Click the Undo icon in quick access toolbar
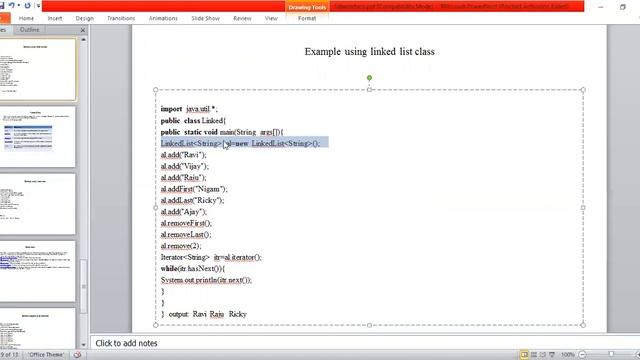The image size is (640, 360). [x=11, y=6]
